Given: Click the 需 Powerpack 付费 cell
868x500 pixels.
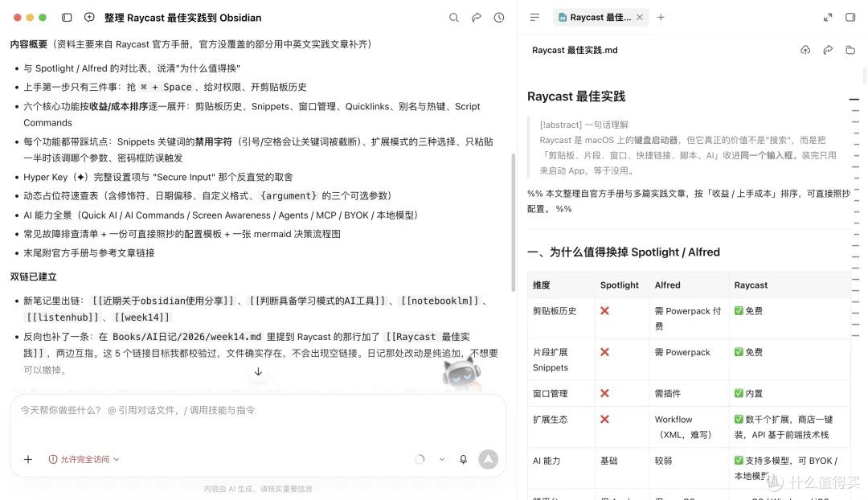Looking at the screenshot, I should 688,319.
